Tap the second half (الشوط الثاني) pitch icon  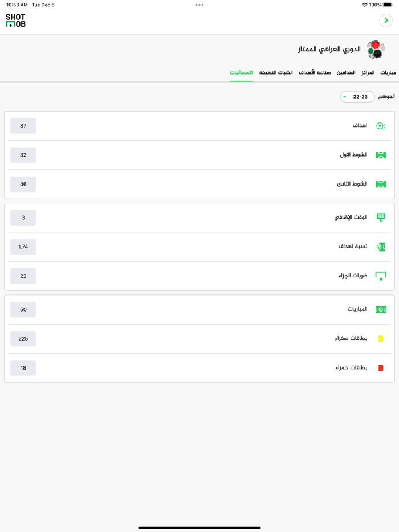point(381,184)
